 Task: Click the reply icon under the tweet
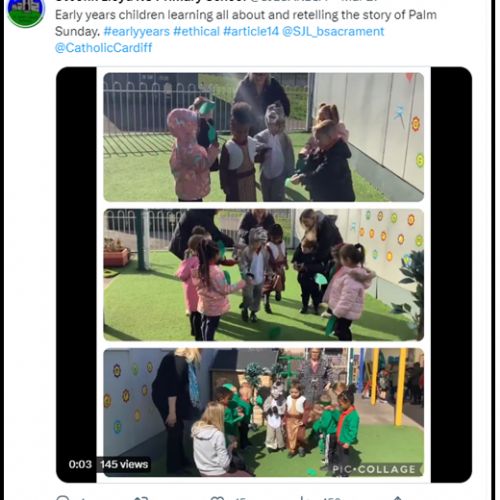click(63, 498)
